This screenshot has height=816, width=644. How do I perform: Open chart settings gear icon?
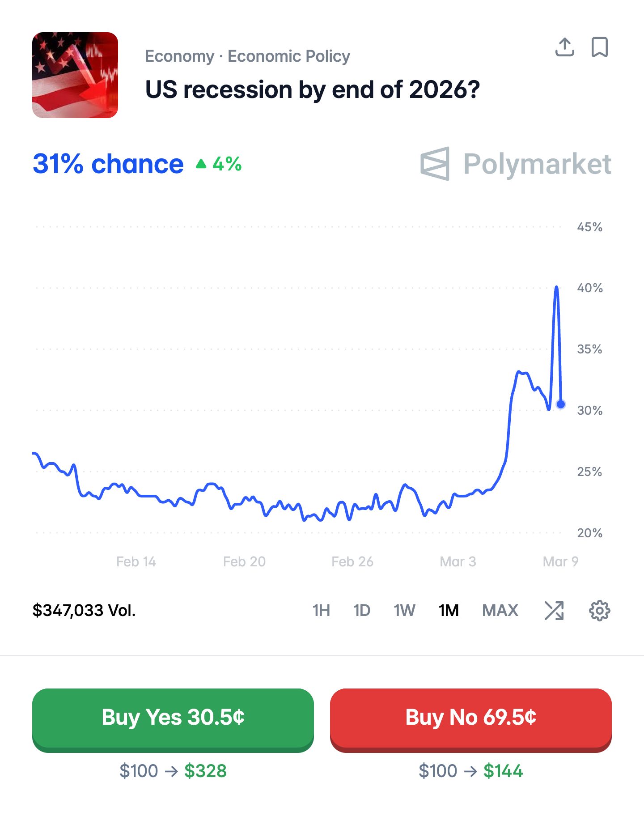(x=599, y=610)
